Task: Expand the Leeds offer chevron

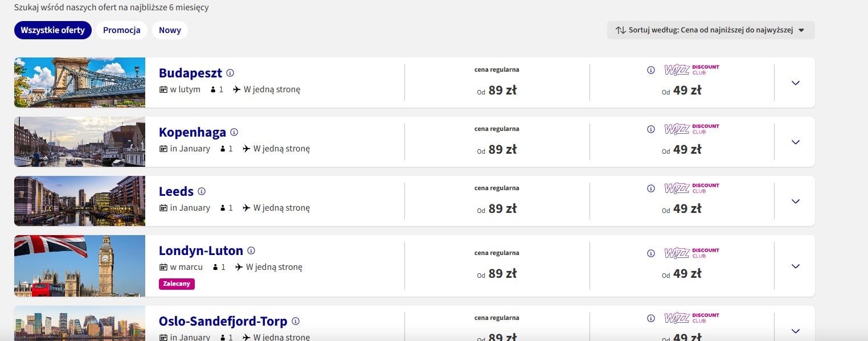Action: click(795, 201)
